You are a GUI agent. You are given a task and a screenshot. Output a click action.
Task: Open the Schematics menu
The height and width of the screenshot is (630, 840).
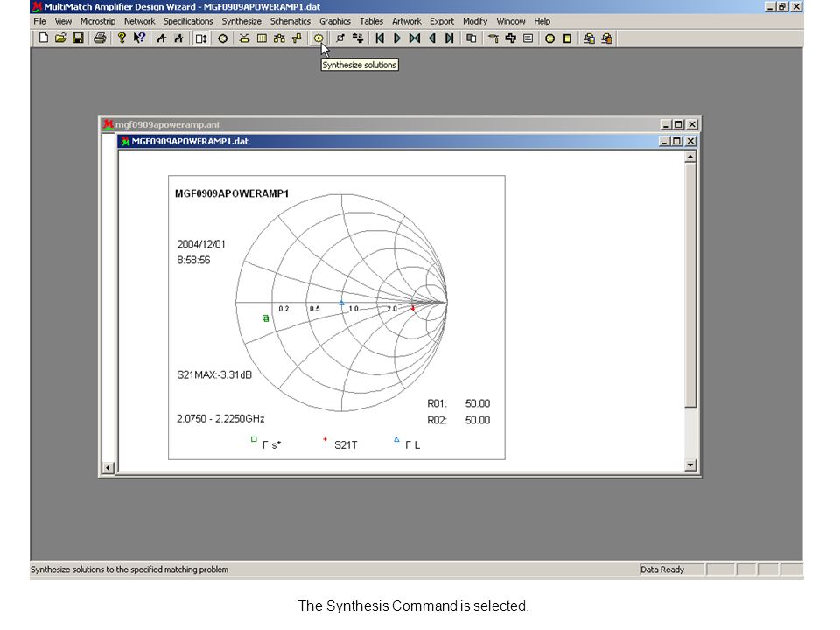click(x=290, y=21)
